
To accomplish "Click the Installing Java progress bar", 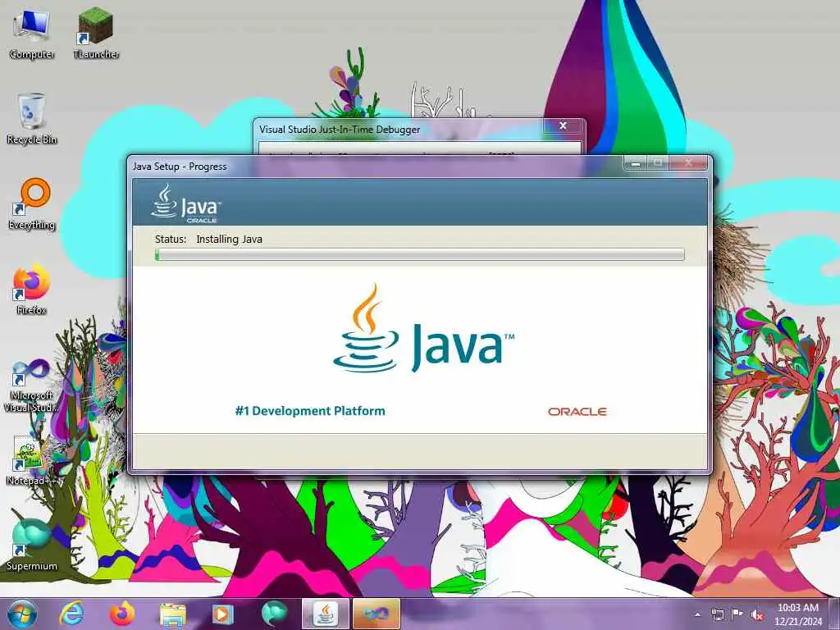I will (x=419, y=254).
